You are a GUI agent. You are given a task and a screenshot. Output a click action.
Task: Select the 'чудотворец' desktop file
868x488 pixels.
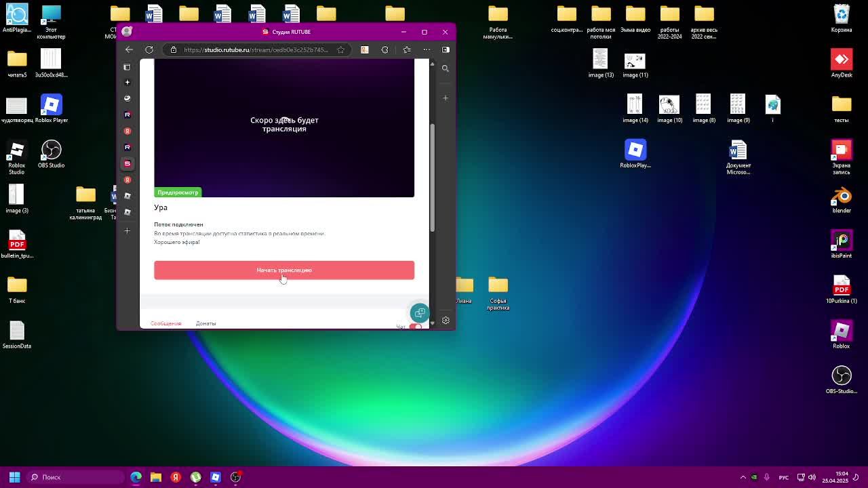[17, 109]
